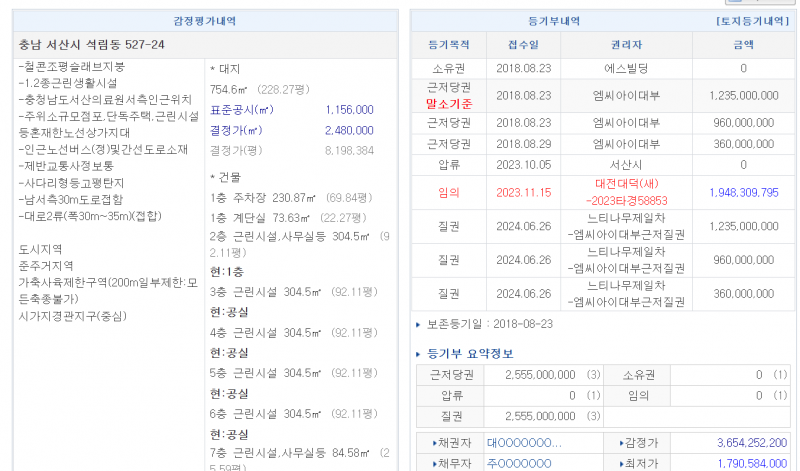Select the 3,654,252,200 appraisal value
Viewport: 800px width, 471px height.
click(x=751, y=442)
